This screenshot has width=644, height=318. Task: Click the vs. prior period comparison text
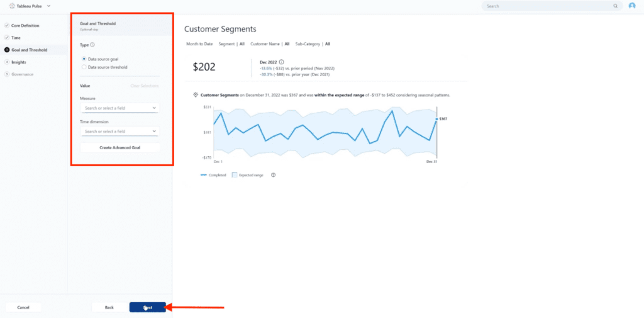point(297,68)
